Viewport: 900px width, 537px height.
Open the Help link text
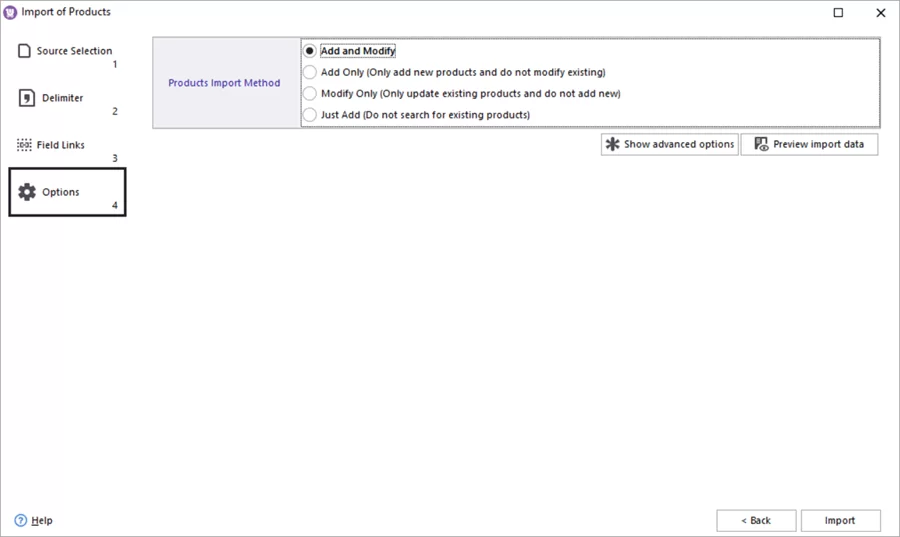42,520
